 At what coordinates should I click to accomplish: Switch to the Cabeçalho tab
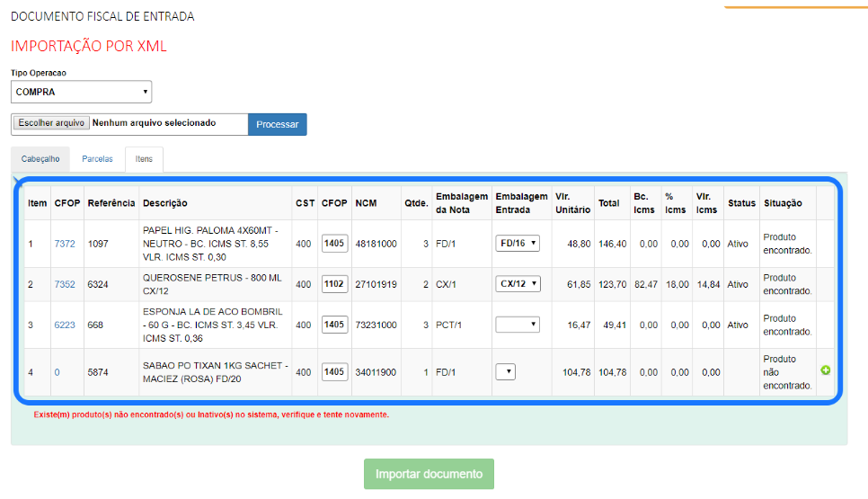[x=40, y=159]
